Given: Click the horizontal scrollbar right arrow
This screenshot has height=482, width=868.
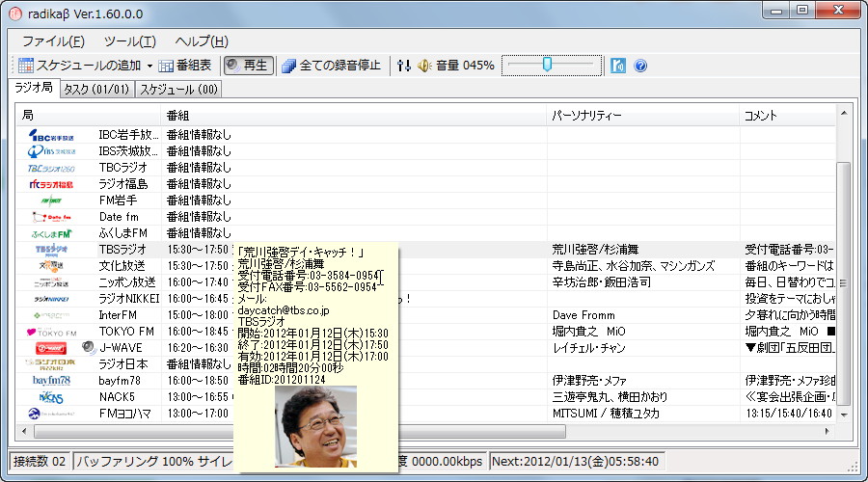Looking at the screenshot, I should tap(827, 431).
